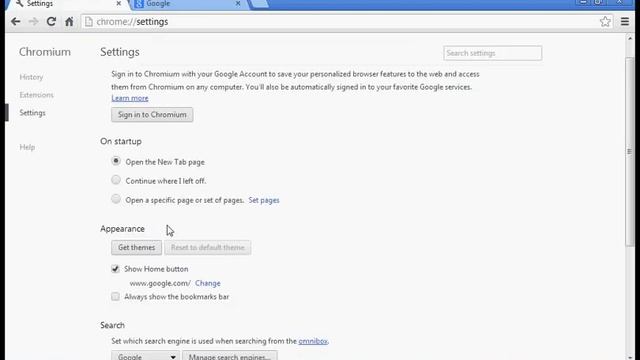Click Reset to default theme button

pos(207,247)
